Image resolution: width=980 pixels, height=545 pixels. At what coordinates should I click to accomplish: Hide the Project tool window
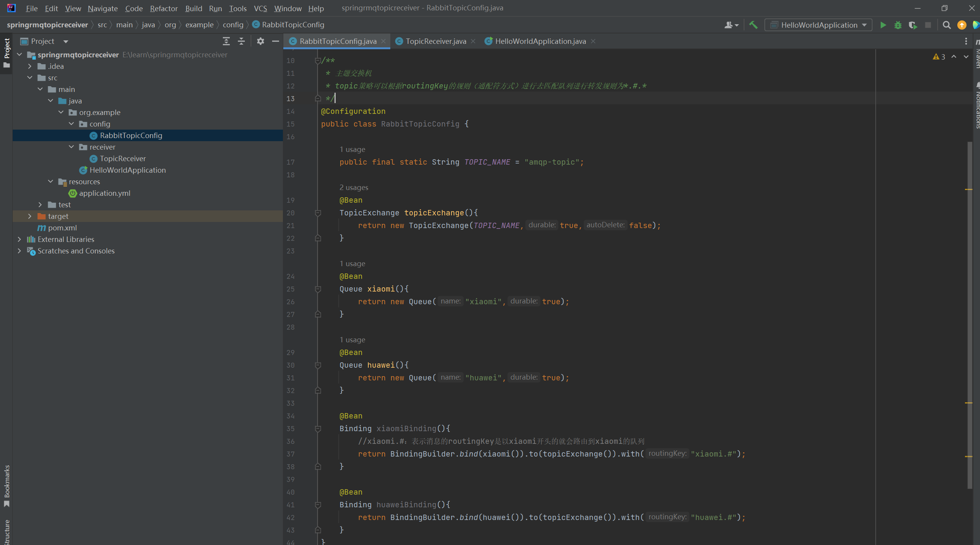pyautogui.click(x=275, y=41)
